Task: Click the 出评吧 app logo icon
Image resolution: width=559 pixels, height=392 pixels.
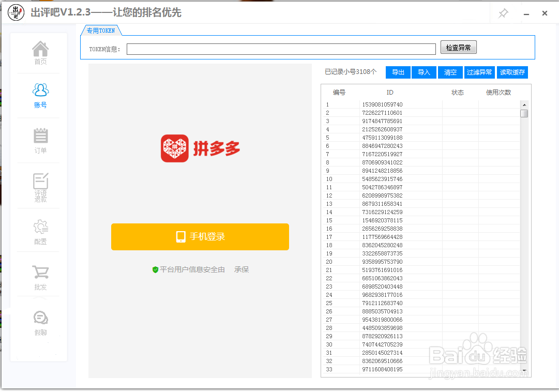Action: click(x=16, y=12)
